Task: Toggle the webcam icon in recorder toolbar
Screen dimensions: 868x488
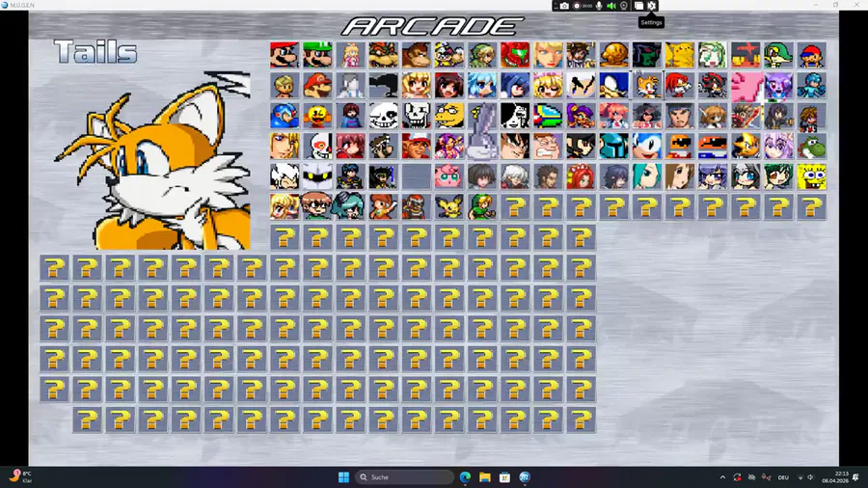Action: (624, 6)
